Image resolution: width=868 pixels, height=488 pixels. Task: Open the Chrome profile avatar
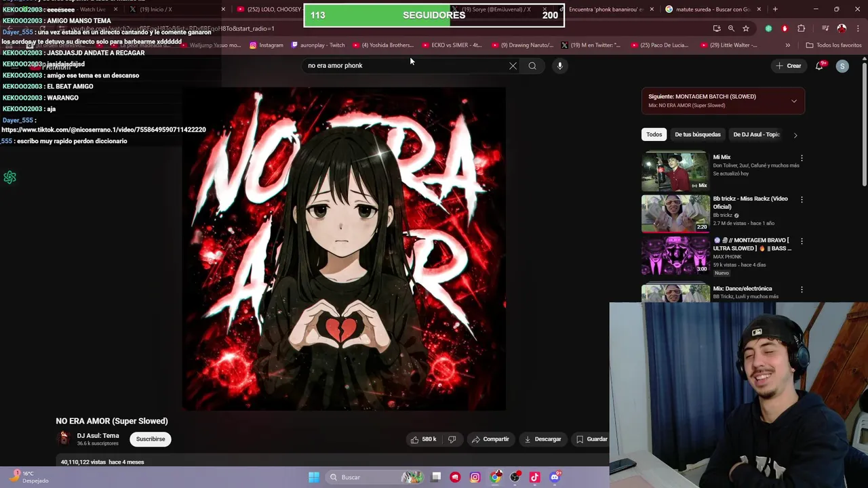[x=842, y=28]
